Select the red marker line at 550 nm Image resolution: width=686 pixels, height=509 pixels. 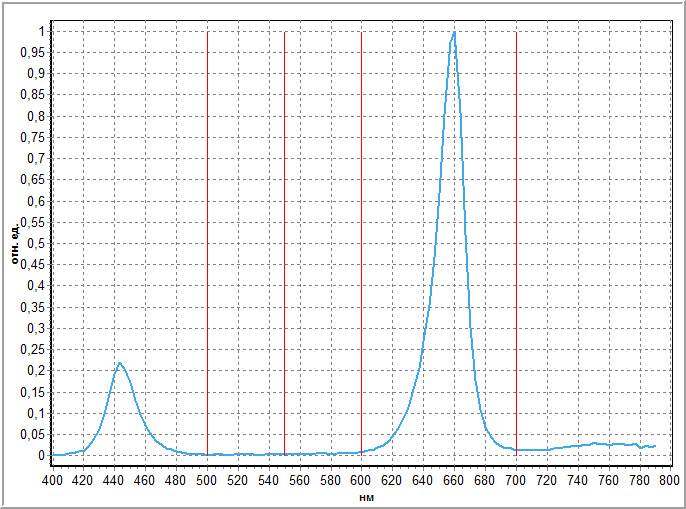pyautogui.click(x=284, y=240)
